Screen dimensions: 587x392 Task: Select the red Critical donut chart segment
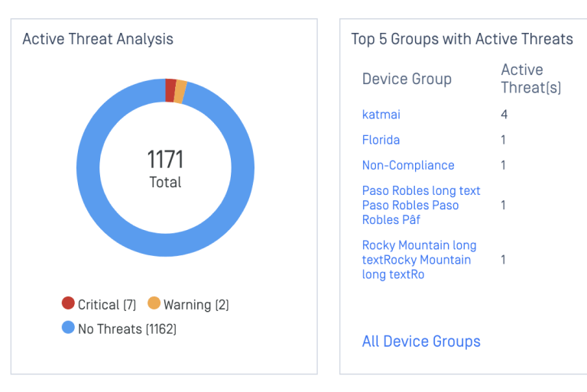[170, 89]
